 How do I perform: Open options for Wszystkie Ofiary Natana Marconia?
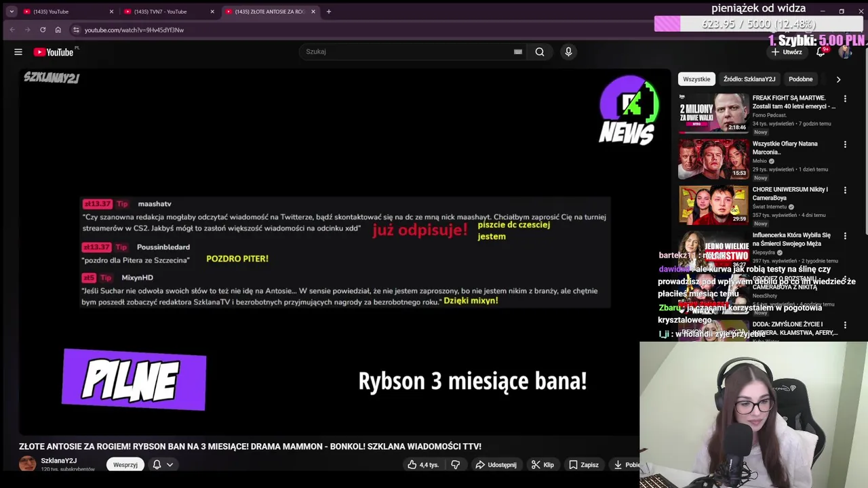(x=845, y=144)
